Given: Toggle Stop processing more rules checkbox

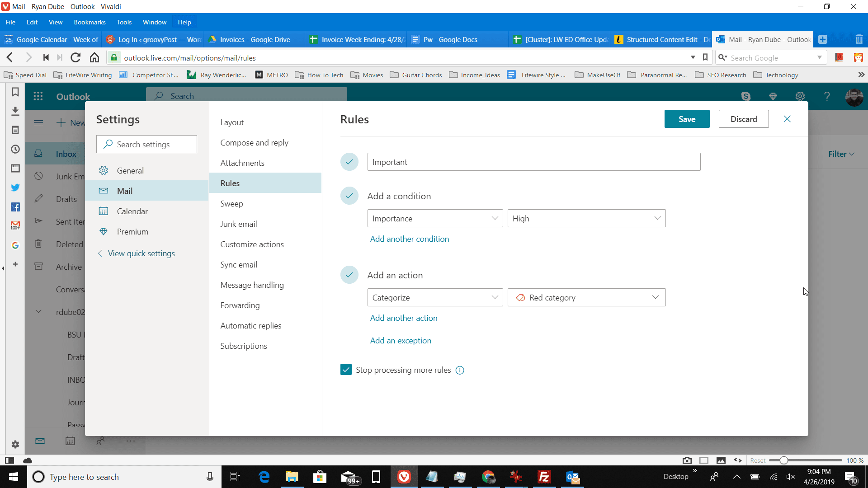Looking at the screenshot, I should (x=345, y=370).
